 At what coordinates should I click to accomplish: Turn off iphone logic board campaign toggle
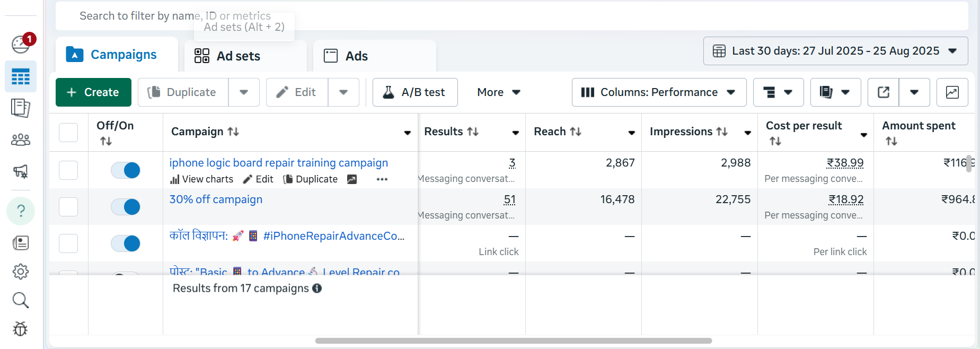pos(126,170)
